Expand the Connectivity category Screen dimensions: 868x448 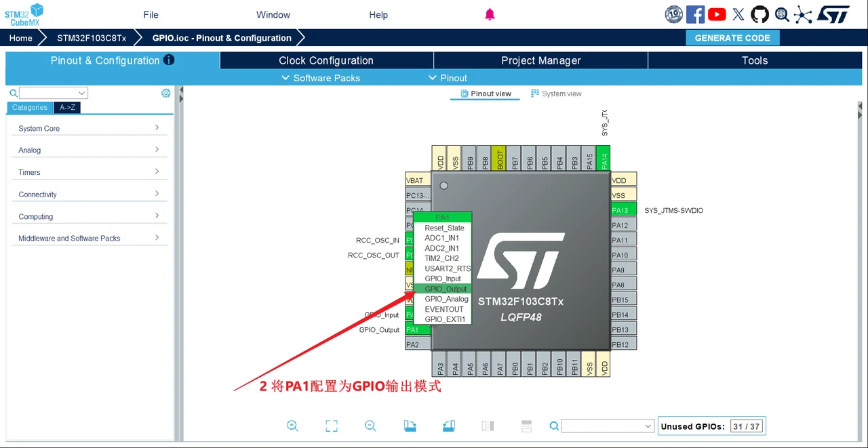(x=89, y=195)
